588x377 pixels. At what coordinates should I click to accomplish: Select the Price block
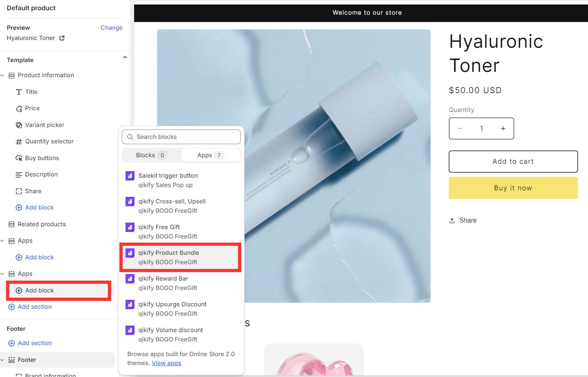pyautogui.click(x=32, y=108)
